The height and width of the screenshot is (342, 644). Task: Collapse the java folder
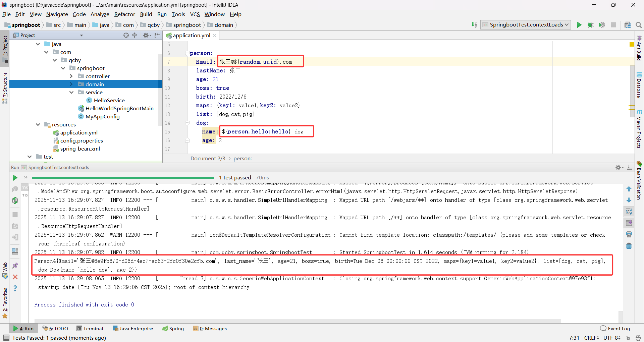click(38, 44)
